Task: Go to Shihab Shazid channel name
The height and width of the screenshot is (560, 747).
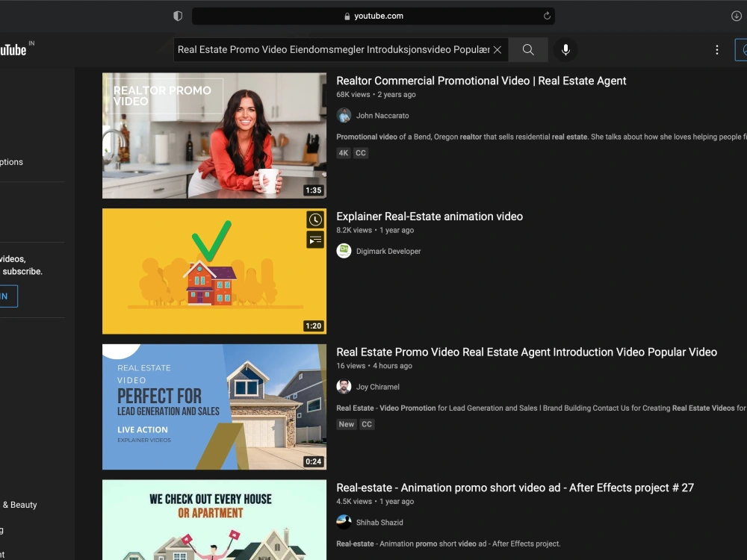Action: tap(379, 523)
